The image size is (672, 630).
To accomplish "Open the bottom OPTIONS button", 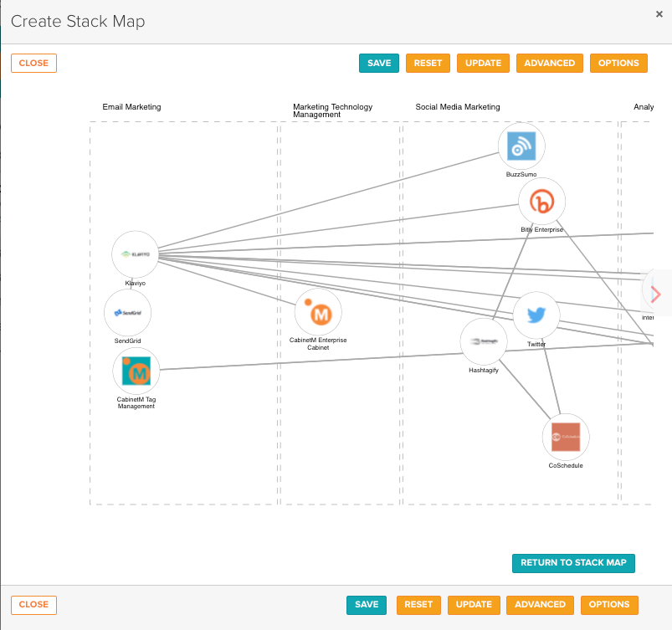I will click(609, 605).
